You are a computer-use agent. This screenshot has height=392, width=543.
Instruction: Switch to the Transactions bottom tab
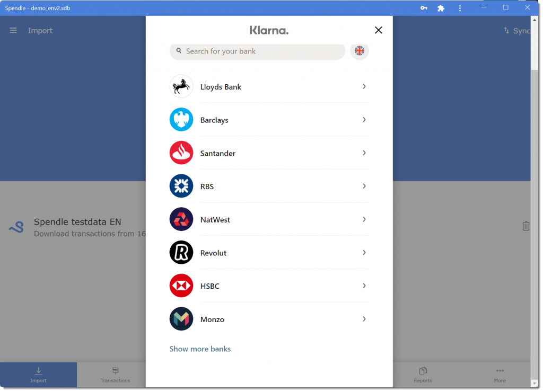click(115, 375)
